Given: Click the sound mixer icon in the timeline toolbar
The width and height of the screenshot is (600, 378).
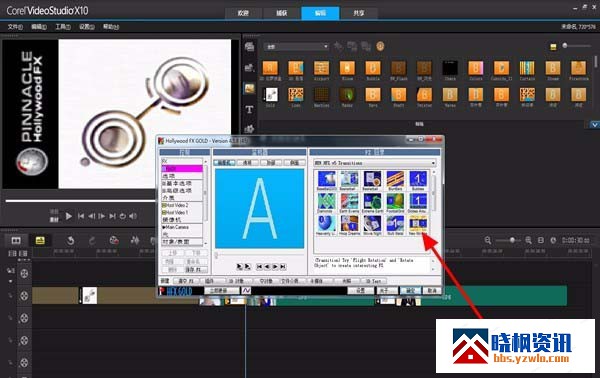Looking at the screenshot, I should click(x=135, y=240).
